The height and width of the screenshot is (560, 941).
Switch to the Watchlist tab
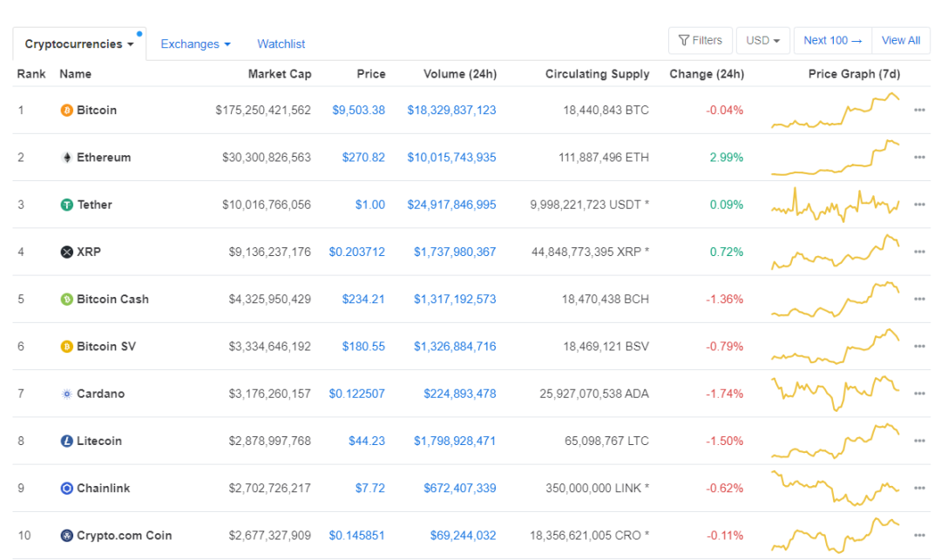pos(281,44)
